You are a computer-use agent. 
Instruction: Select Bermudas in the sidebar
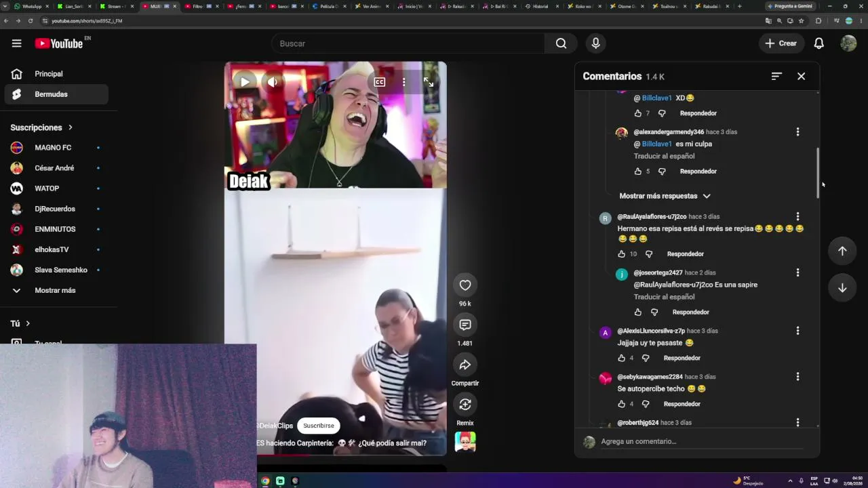56,94
